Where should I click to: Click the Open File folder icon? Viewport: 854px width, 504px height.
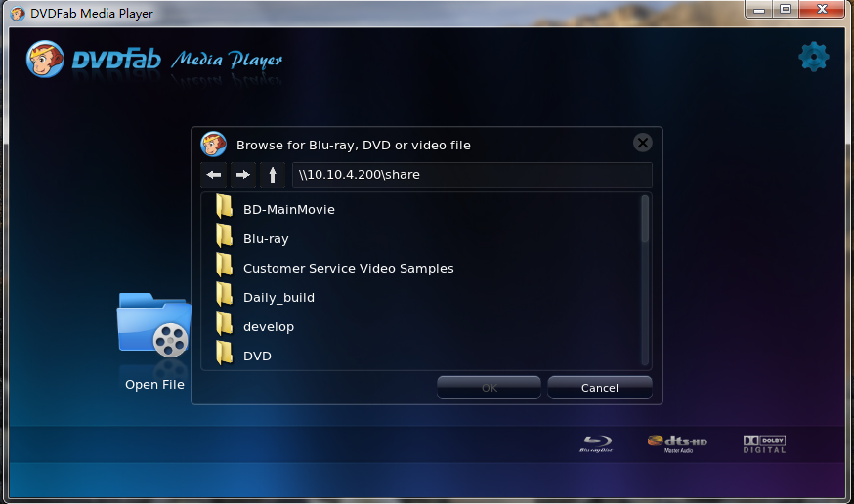click(x=154, y=325)
